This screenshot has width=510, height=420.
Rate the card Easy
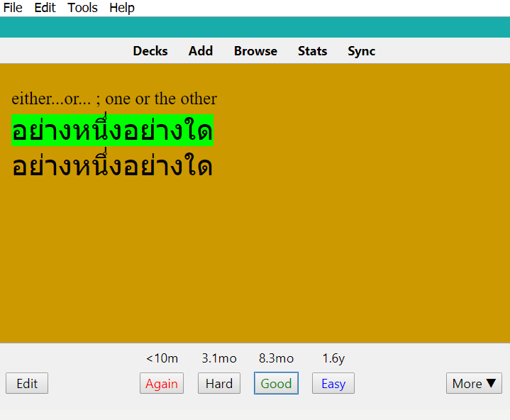(x=333, y=383)
